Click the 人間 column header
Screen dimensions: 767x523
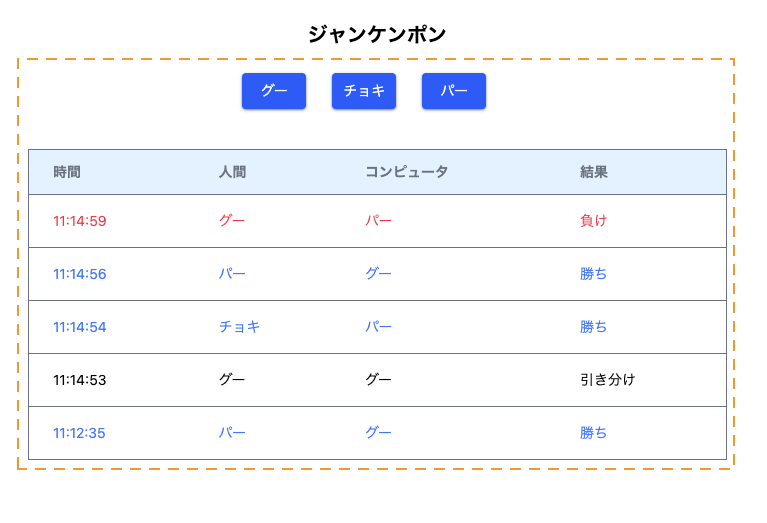232,172
